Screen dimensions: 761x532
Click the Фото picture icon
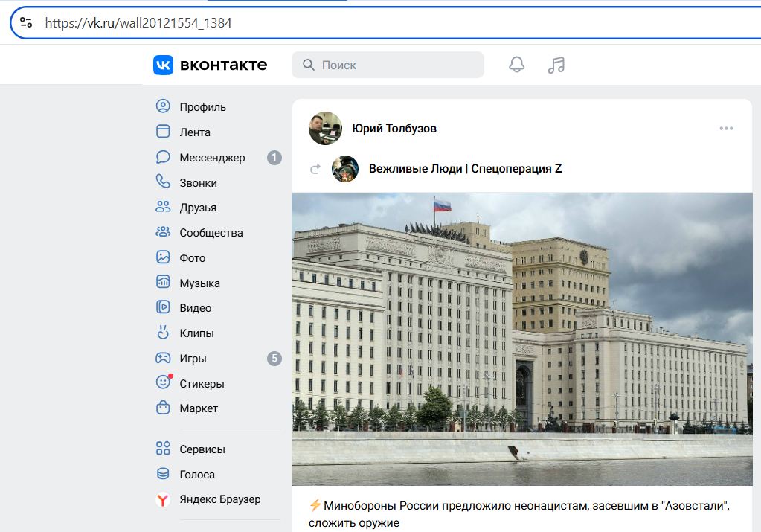click(163, 257)
